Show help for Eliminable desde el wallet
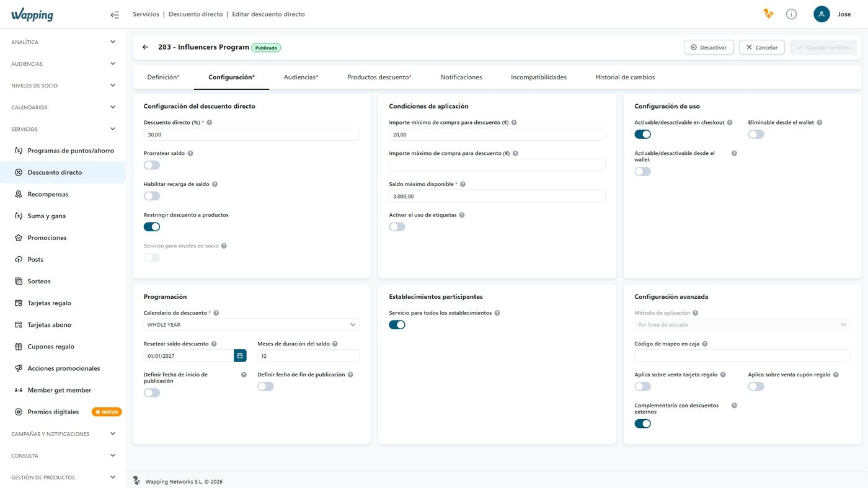Screen dimensions: 868x488 click(x=820, y=123)
